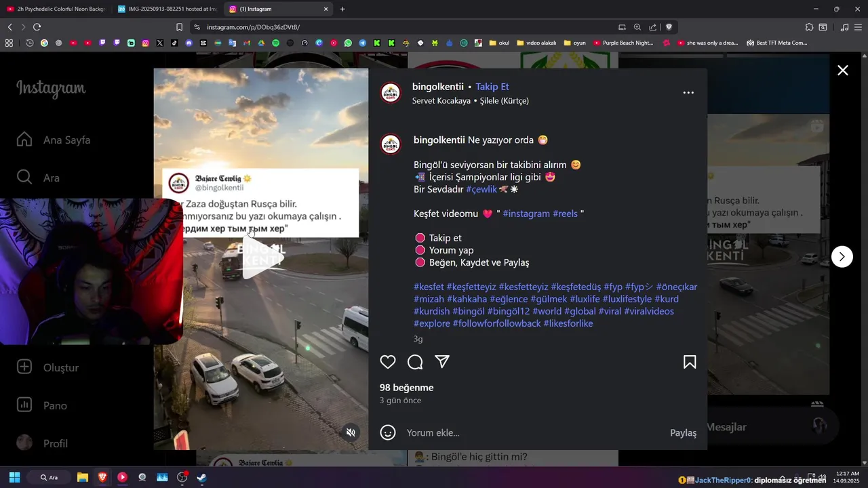Save the post with the bookmark icon
This screenshot has width=868, height=488.
[x=690, y=362]
